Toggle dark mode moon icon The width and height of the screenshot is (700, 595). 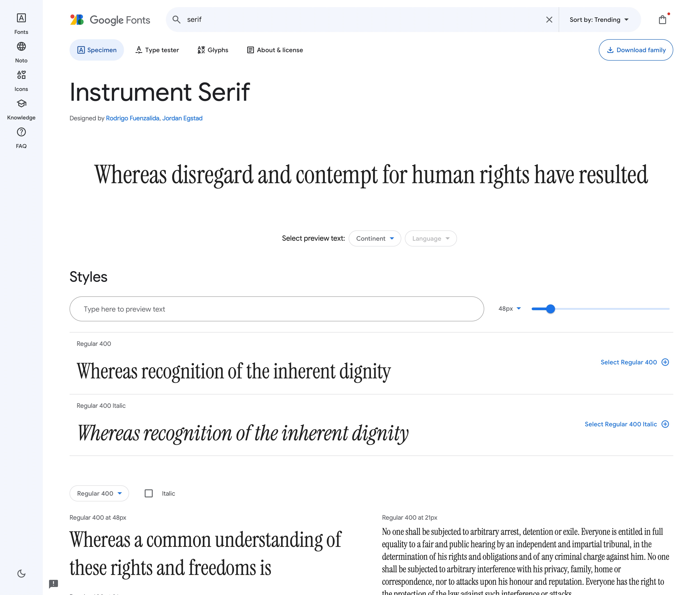point(21,573)
